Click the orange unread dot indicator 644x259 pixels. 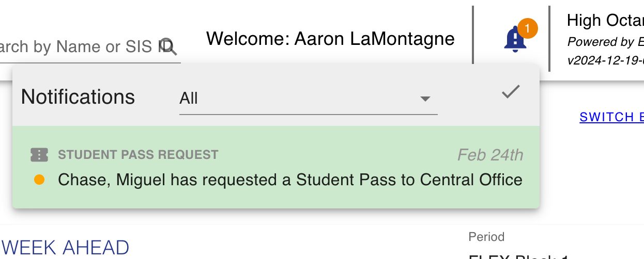39,180
